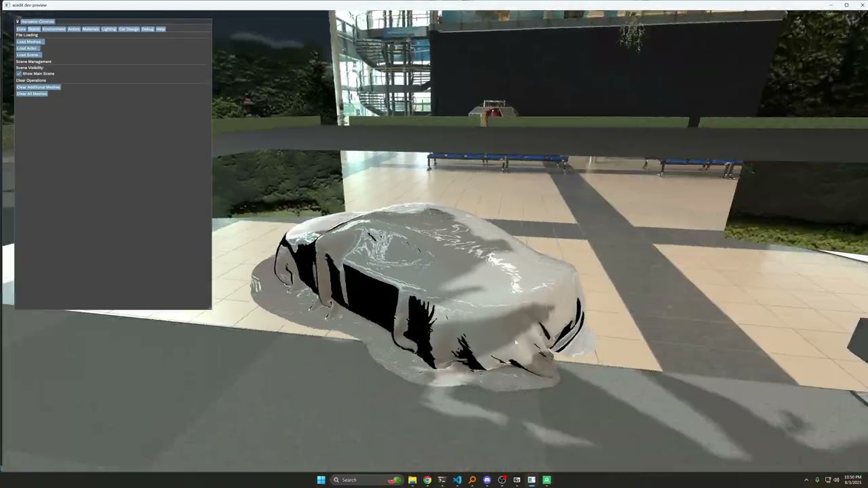Click Clear All Meshes button
This screenshot has height=488, width=868.
point(32,94)
